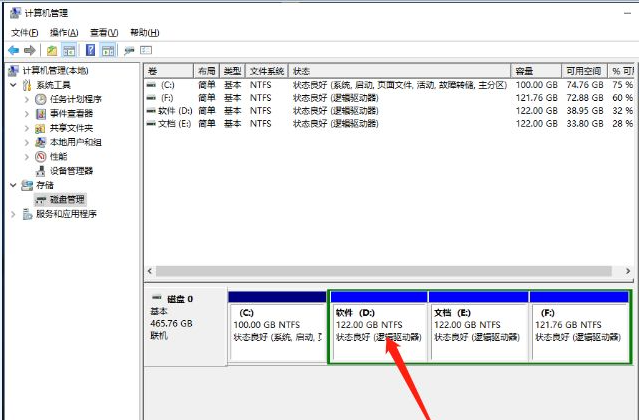Toggle the show/hide console tree icon
Viewport: 639px width, 420px height.
tap(69, 51)
